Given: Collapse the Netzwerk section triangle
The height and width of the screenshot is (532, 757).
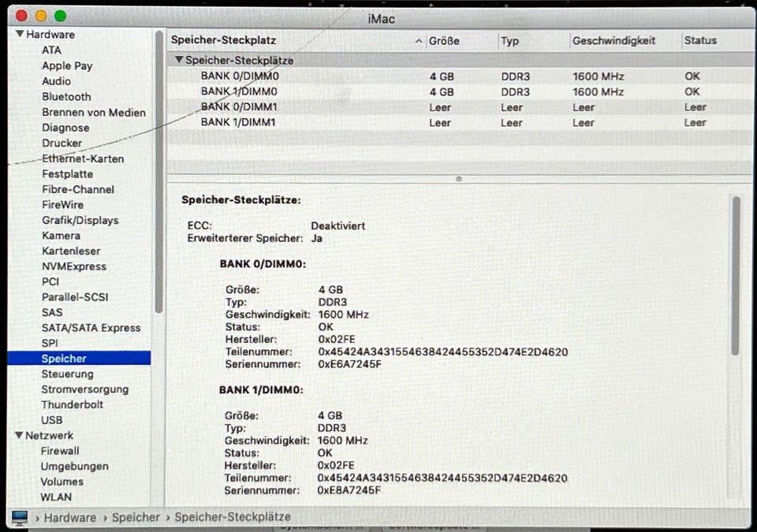Looking at the screenshot, I should pyautogui.click(x=19, y=435).
